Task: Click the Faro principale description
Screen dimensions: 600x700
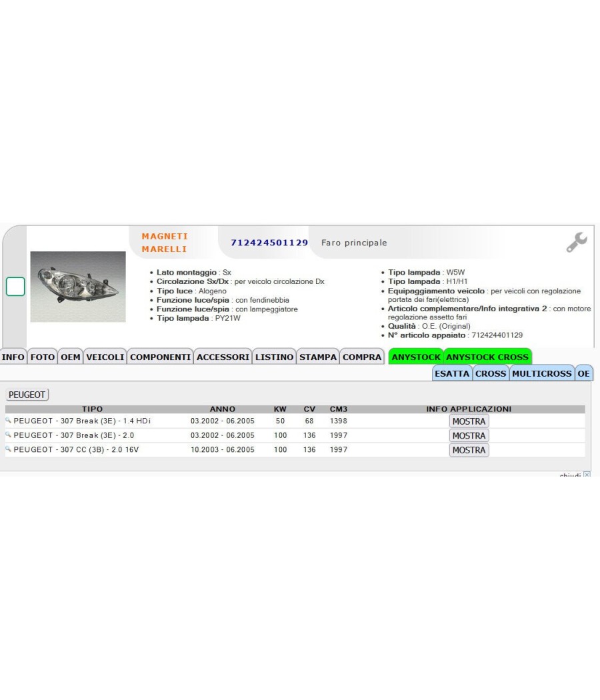Action: pos(354,243)
